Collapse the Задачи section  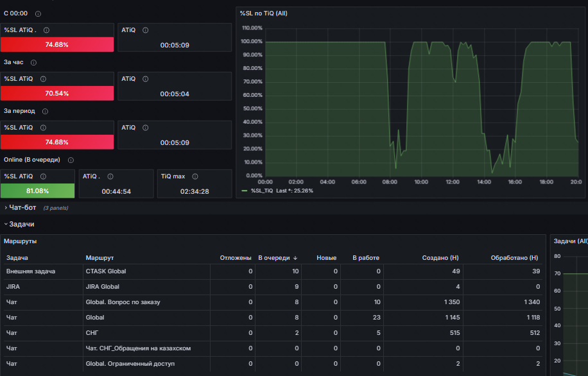(21, 224)
